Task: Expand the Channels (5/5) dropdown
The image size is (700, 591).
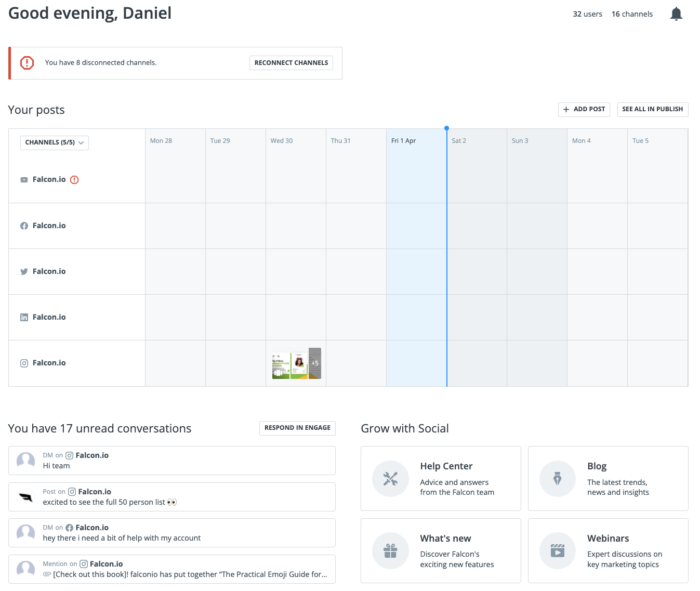Action: (x=55, y=142)
